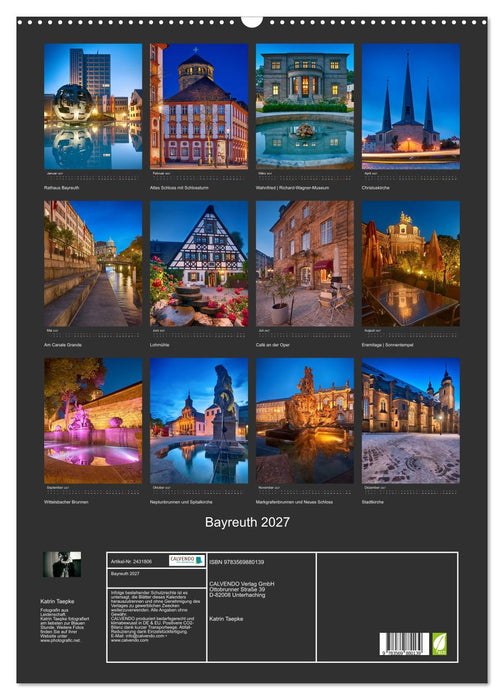Screen dimensions: 504x700
Task: Click the 'April' month label under Christuskirche photo
Action: 370,173
